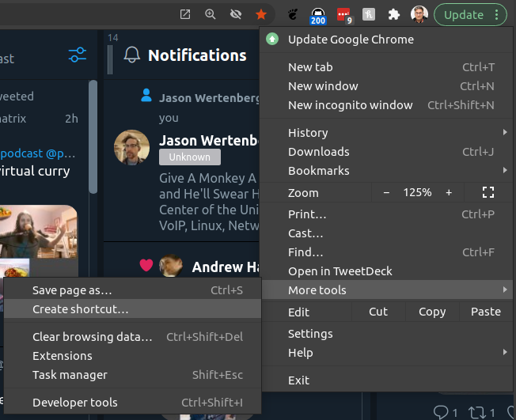Image resolution: width=516 pixels, height=420 pixels.
Task: Open Extensions from More tools submenu
Action: (x=132, y=356)
